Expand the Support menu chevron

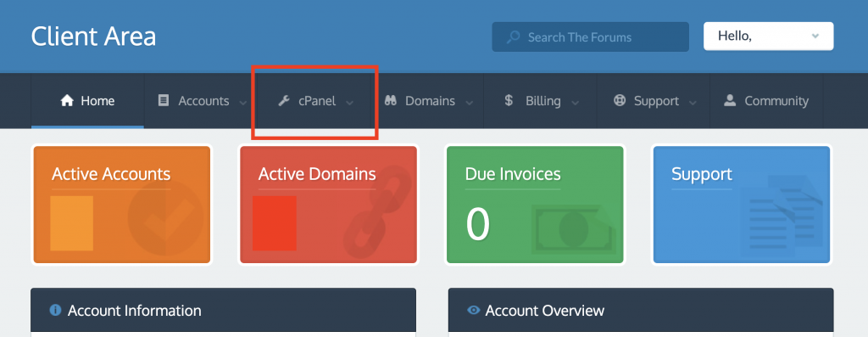coord(693,103)
